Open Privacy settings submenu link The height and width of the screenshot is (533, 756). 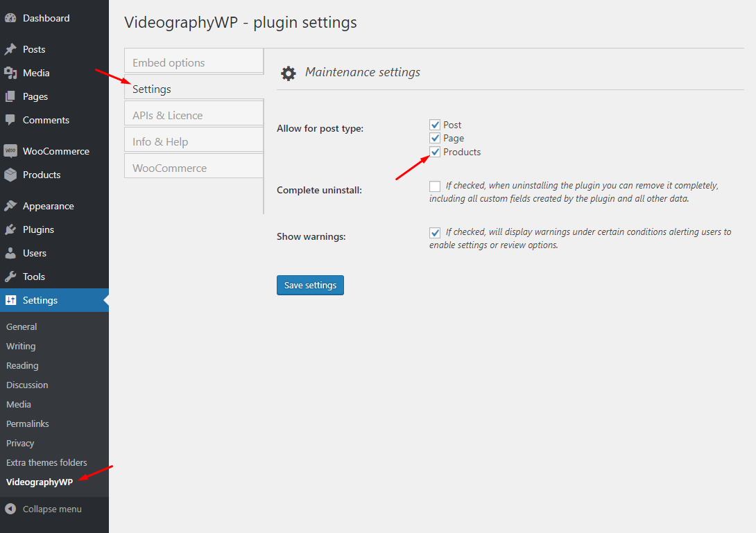(x=20, y=443)
